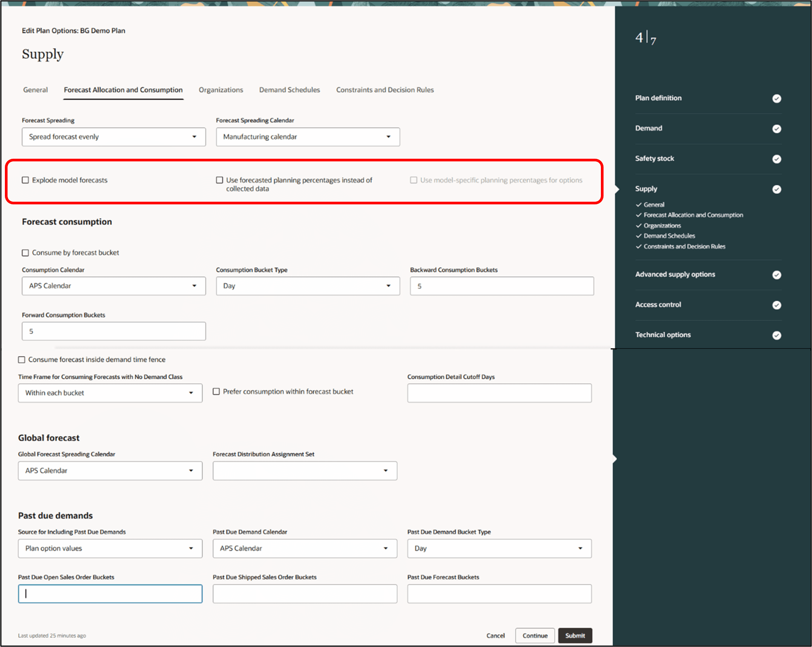Click Advanced supply options checkmark icon
812x647 pixels.
tap(776, 274)
